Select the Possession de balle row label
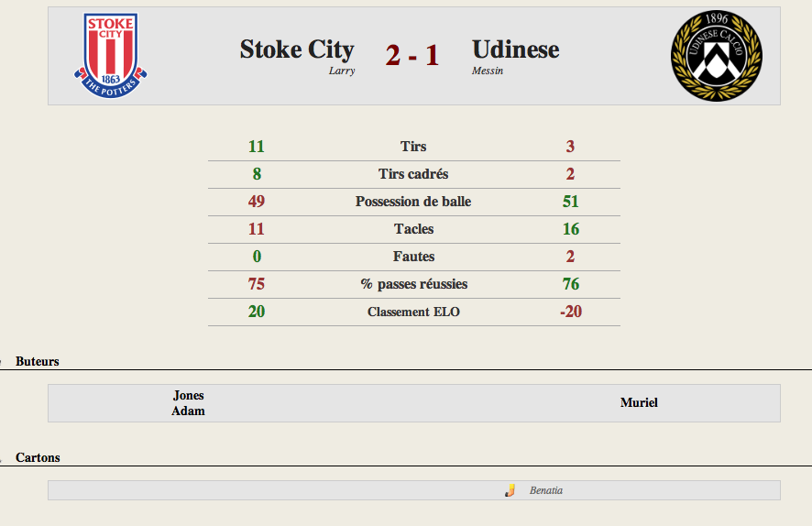Screen dimensions: 812x526 [x=413, y=202]
